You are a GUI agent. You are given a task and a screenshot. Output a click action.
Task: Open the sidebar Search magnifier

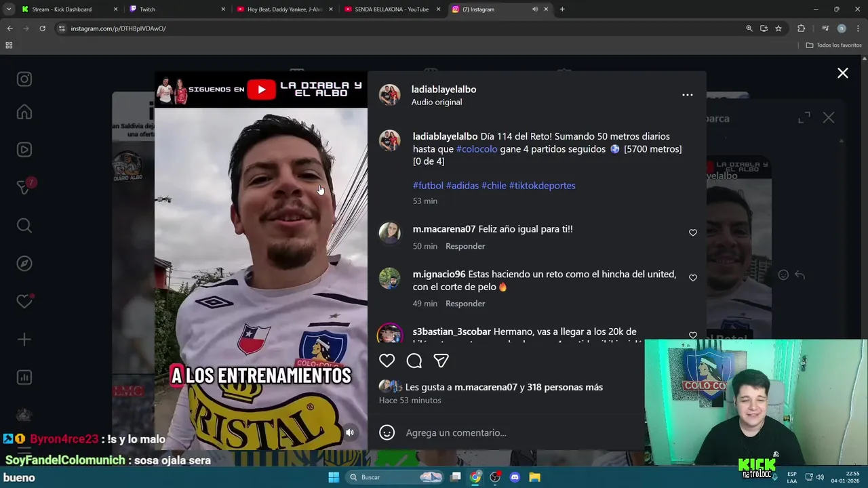pos(24,226)
